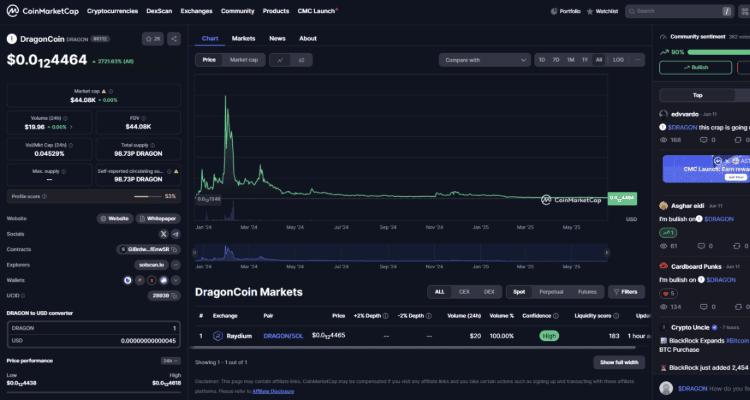750x400 pixels.
Task: Click chart navigator right range handle
Action: [607, 253]
